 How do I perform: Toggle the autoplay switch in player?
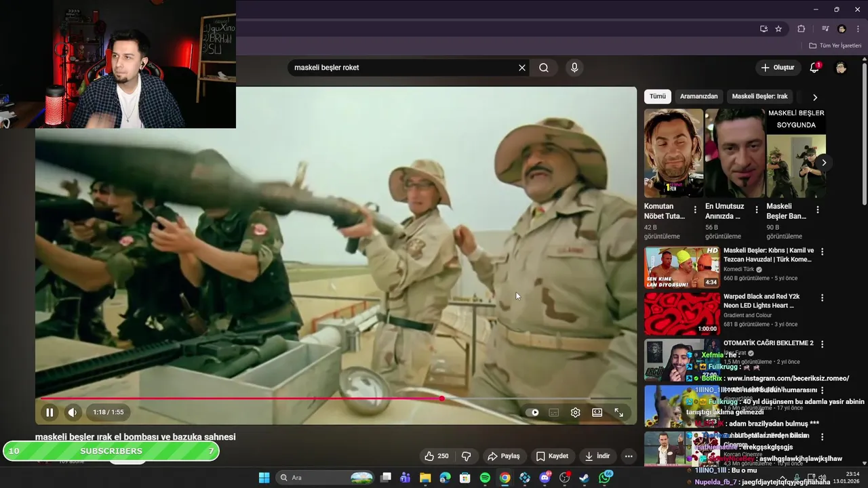click(532, 412)
